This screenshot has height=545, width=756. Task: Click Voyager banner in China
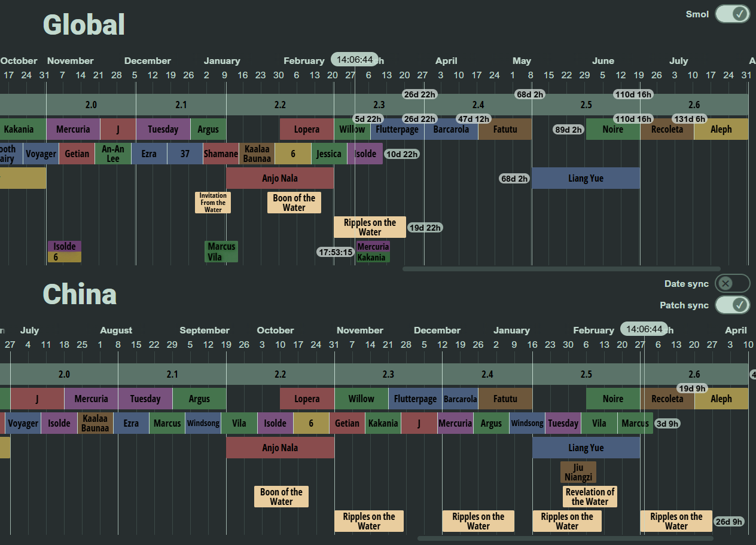tap(23, 423)
